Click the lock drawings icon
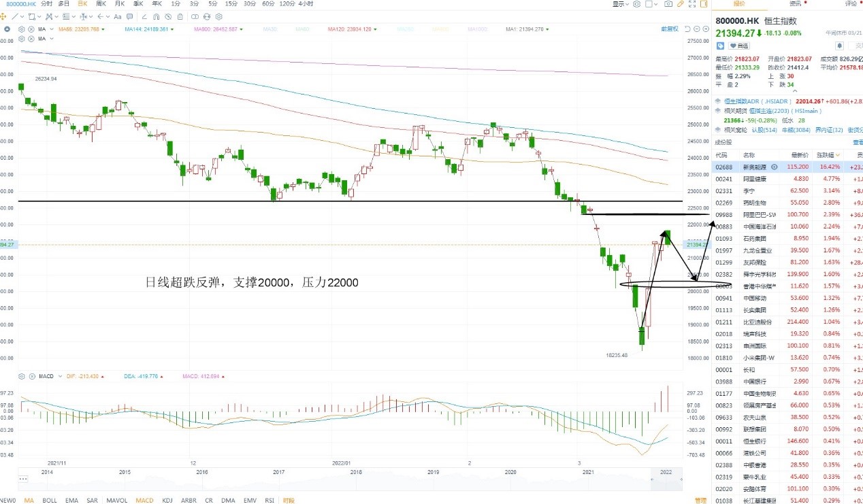This screenshot has height=504, width=863. click(x=180, y=16)
